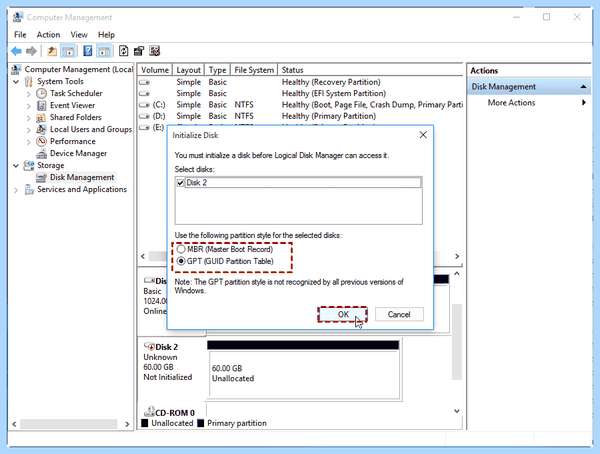This screenshot has height=454, width=600.
Task: Expand the Event Viewer node
Action: (x=28, y=106)
